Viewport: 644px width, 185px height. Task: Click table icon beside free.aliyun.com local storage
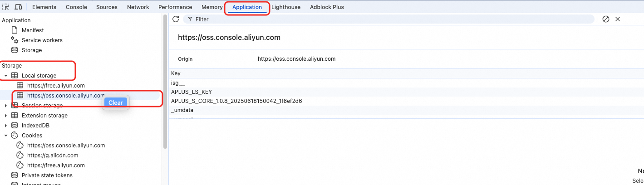[x=20, y=86]
